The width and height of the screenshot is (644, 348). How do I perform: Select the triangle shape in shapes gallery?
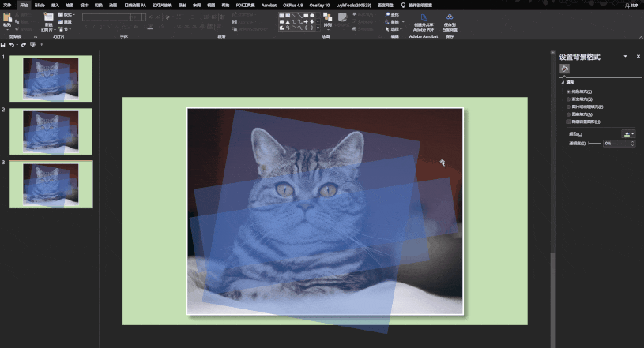pos(288,22)
